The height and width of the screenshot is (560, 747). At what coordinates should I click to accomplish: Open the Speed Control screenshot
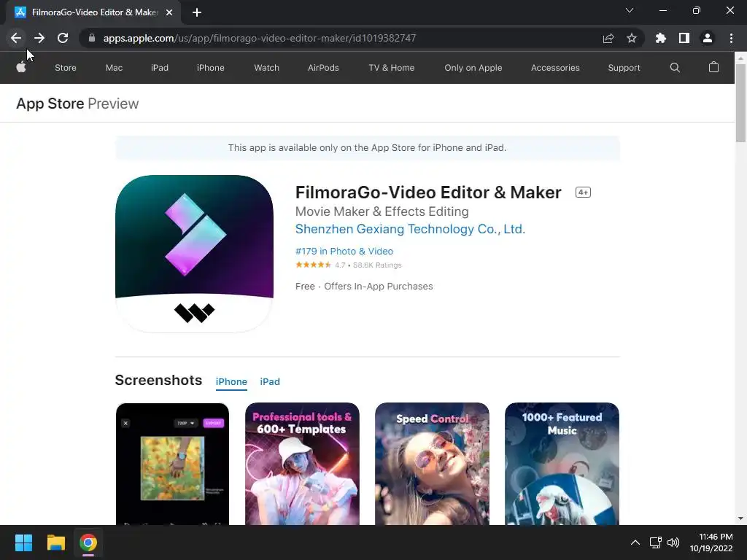click(x=432, y=464)
